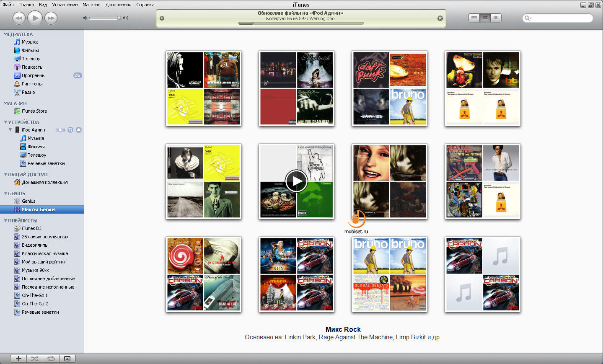Toggle shuffle playback
This screenshot has height=364, width=603.
click(35, 359)
